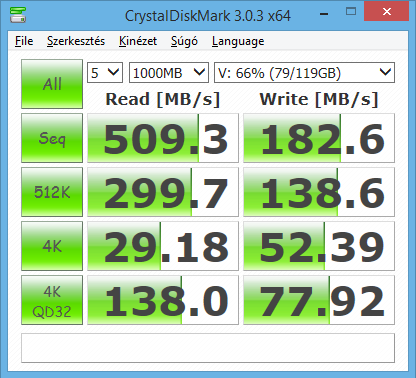Viewport: 416px width, 378px height.
Task: Click the empty comment field at bottom
Action: click(208, 348)
